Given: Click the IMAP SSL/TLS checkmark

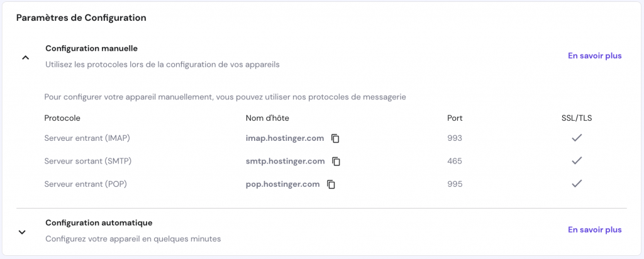Looking at the screenshot, I should coord(576,138).
